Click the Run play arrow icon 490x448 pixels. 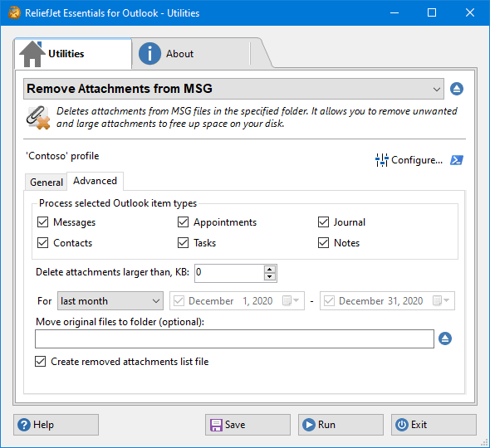coord(309,425)
